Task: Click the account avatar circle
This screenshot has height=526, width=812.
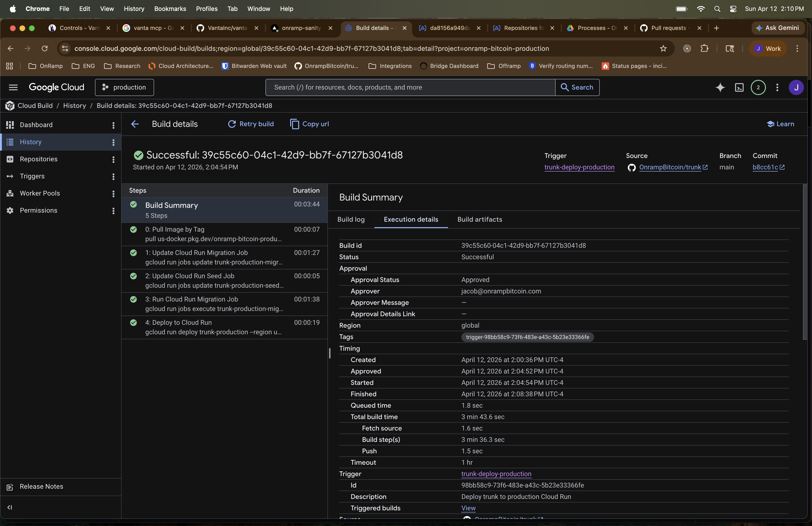Action: (x=797, y=87)
